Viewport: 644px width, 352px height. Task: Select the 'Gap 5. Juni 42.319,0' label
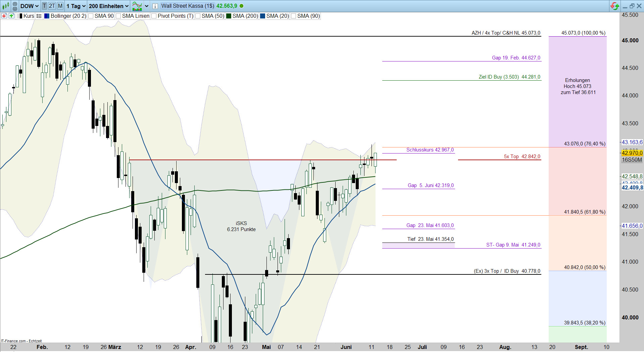click(431, 185)
